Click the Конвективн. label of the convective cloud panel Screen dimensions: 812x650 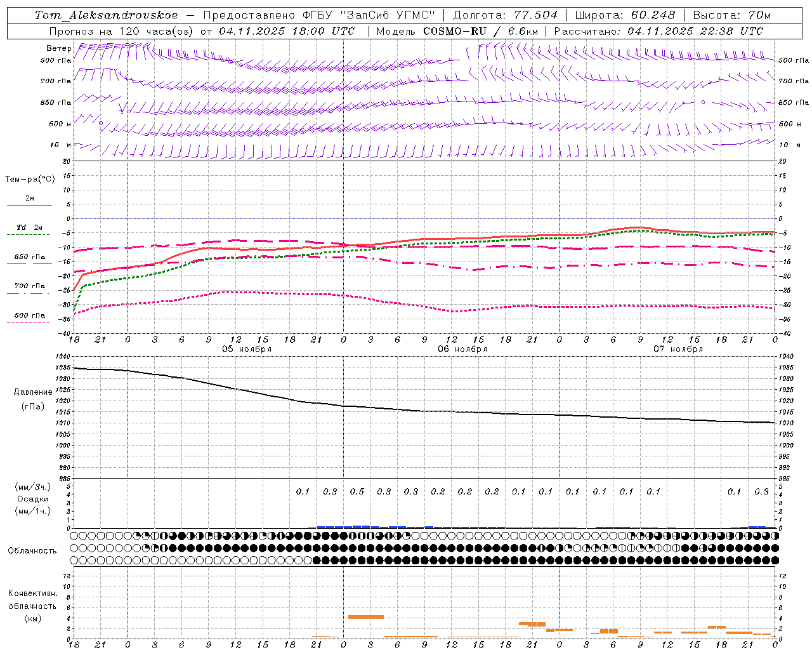(32, 594)
